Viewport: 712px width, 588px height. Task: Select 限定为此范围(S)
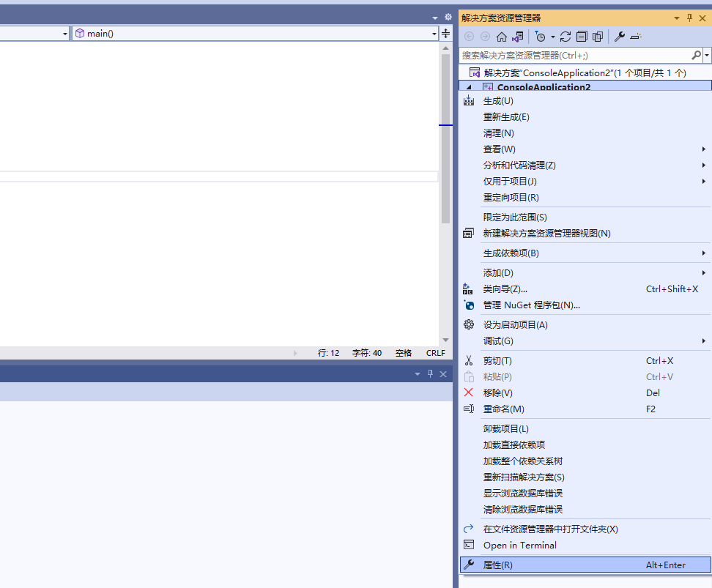click(x=585, y=217)
